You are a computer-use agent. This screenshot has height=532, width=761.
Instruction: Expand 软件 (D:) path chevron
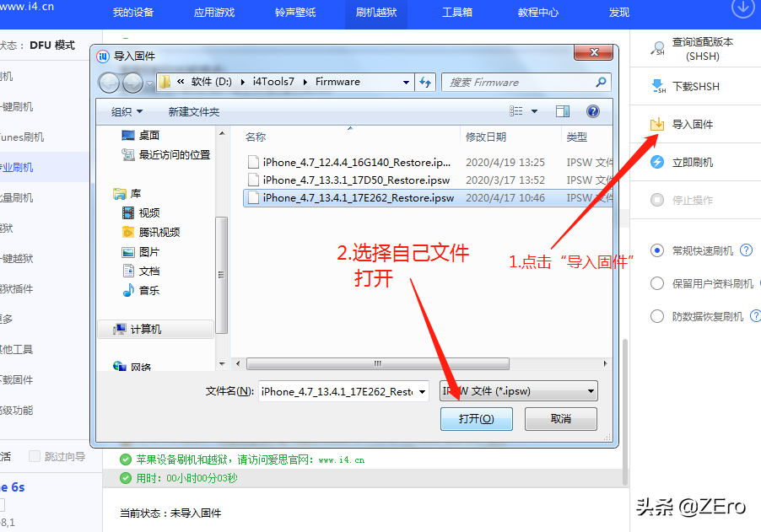243,82
